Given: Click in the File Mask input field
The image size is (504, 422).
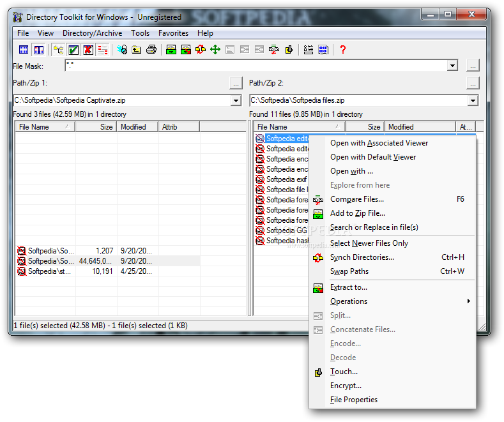Looking at the screenshot, I should tap(256, 66).
